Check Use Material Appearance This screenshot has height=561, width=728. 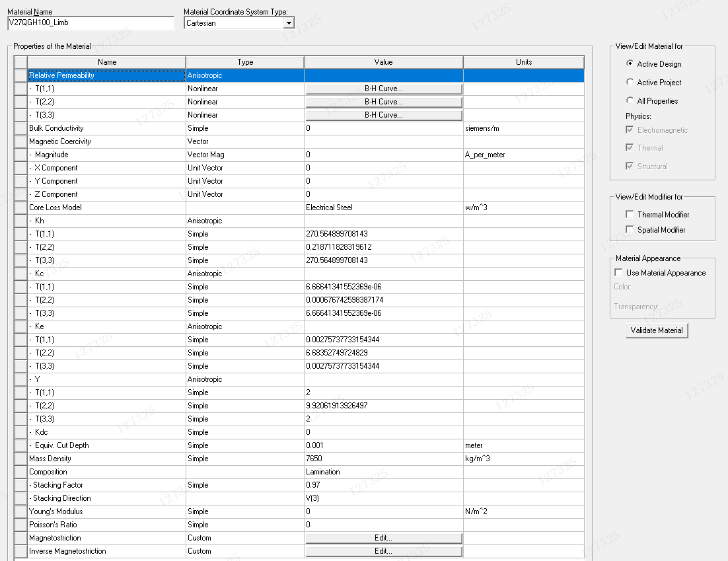(618, 273)
